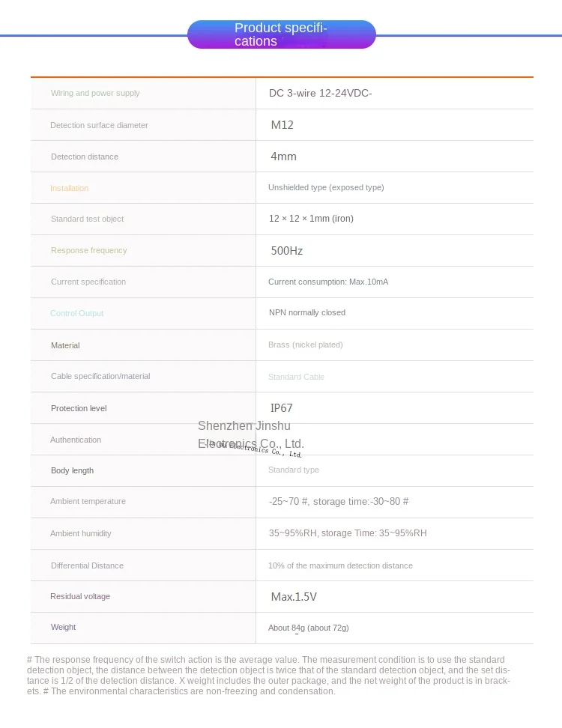The width and height of the screenshot is (562, 728).
Task: Click the DC 3-wire 12-24VDC value
Action: pyautogui.click(x=321, y=93)
